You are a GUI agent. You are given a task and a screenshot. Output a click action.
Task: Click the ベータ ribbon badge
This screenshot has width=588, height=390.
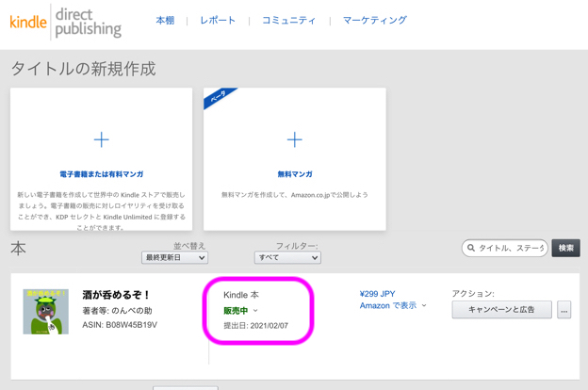click(220, 98)
